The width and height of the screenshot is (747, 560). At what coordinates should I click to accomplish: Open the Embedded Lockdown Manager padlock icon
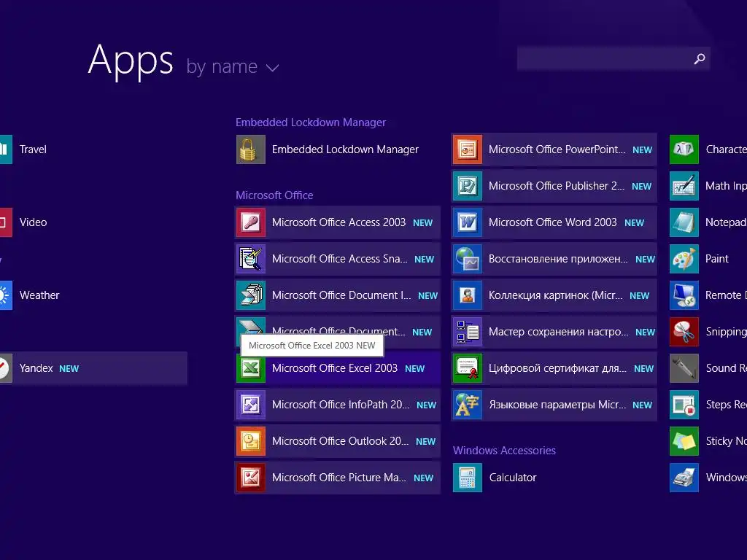click(x=251, y=149)
